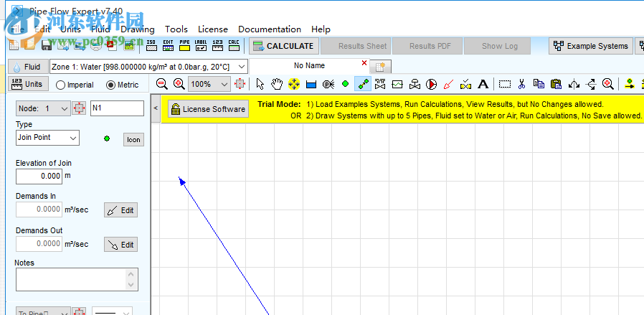
Task: Click the Notes box scroll down arrow
Action: (x=131, y=285)
